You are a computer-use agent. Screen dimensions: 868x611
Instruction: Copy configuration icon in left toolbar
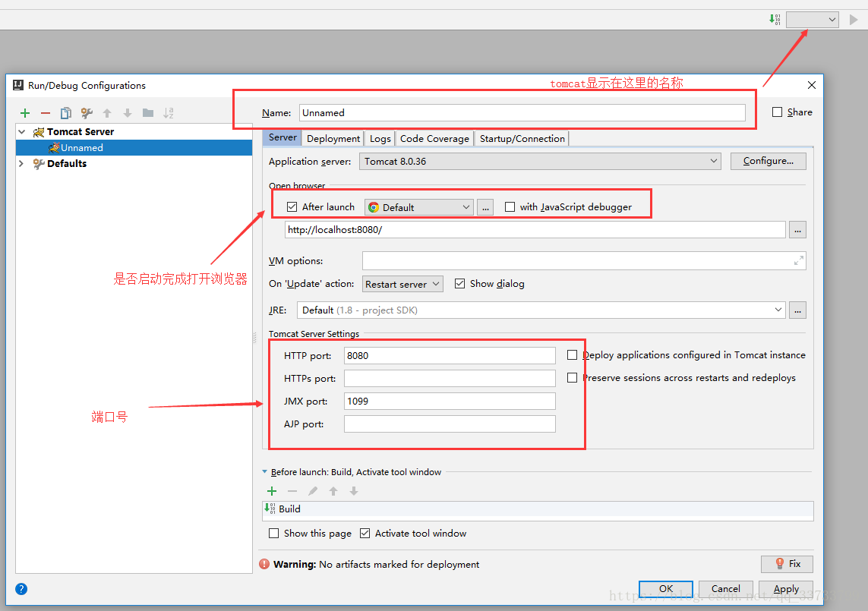pos(66,113)
